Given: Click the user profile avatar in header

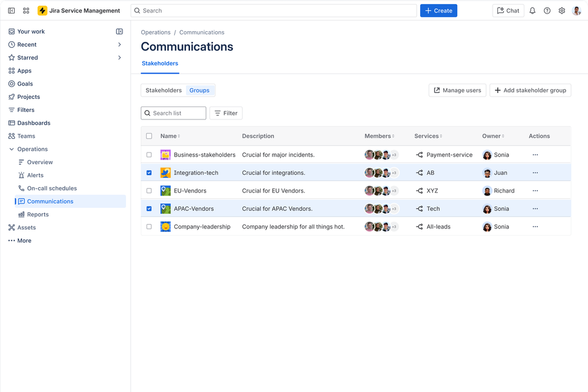Looking at the screenshot, I should (x=576, y=11).
